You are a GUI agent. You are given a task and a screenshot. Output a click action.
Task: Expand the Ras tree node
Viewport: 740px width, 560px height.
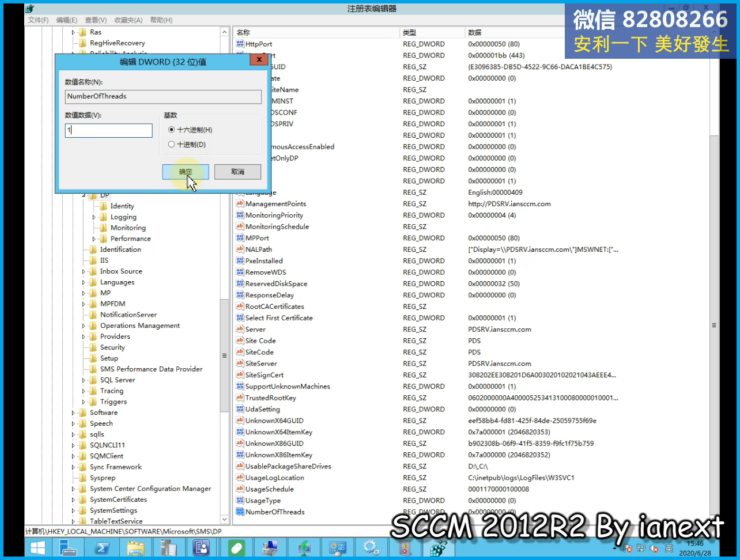tap(73, 32)
